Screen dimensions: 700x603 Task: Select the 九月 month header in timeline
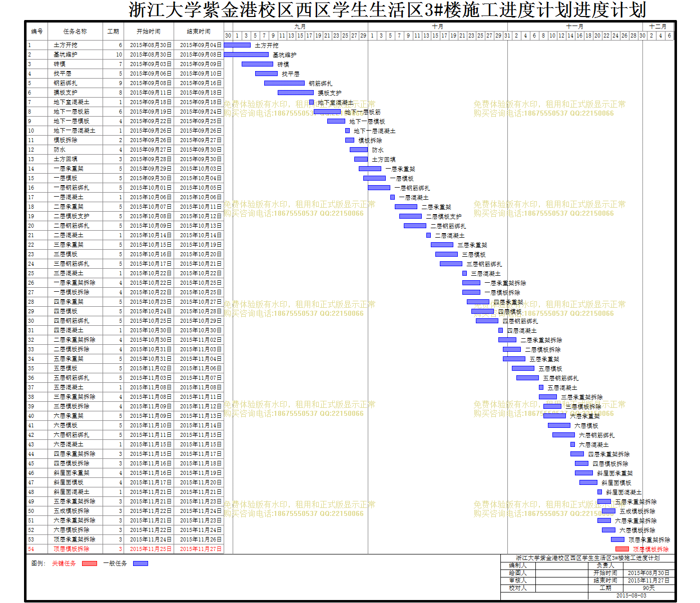[300, 27]
